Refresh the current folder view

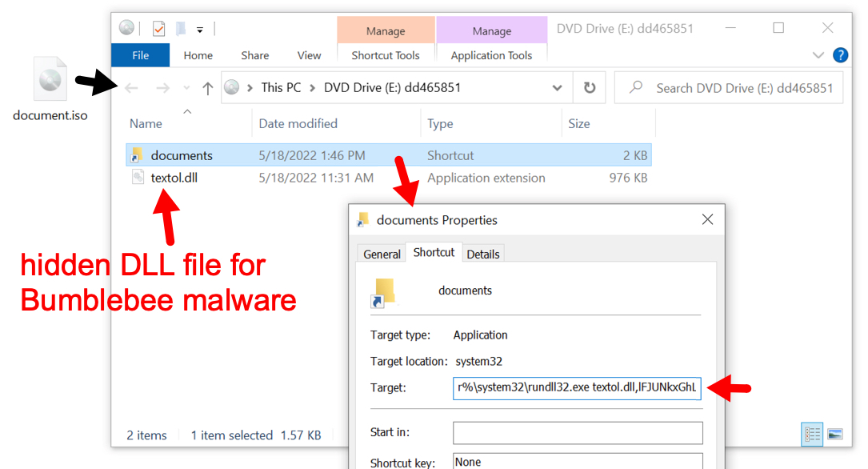590,87
